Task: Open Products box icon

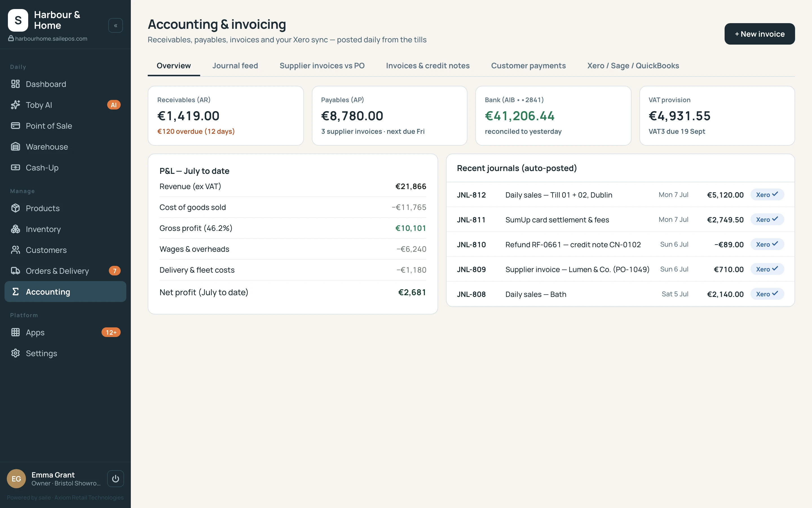Action: click(x=16, y=208)
